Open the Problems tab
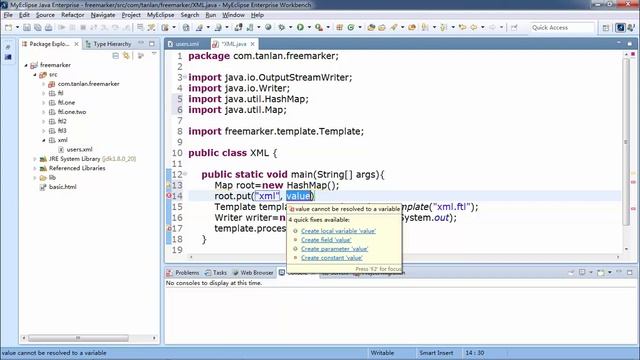640x360 pixels. click(183, 272)
